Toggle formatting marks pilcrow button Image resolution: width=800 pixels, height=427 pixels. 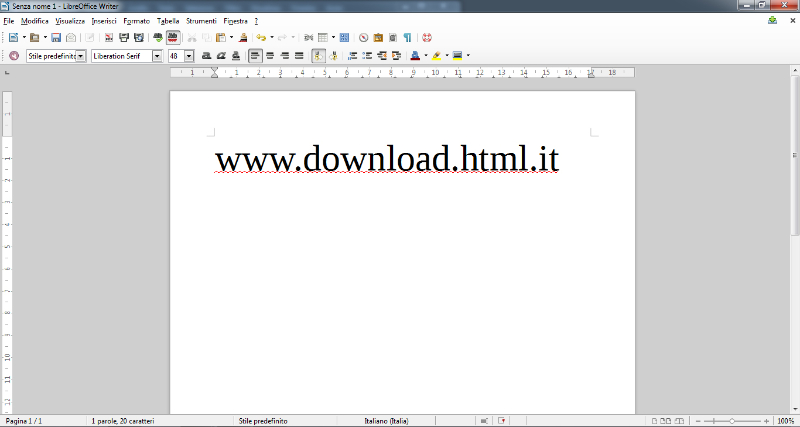(x=408, y=38)
